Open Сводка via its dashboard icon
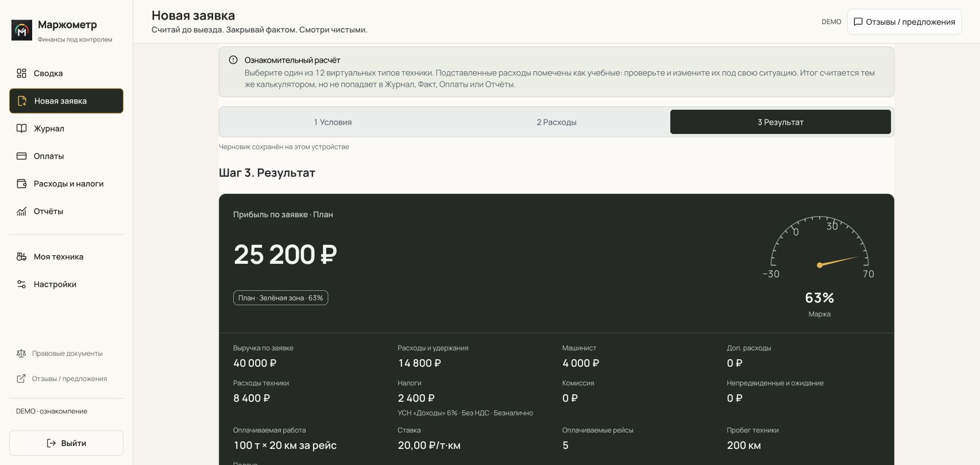The image size is (980, 465). point(22,74)
